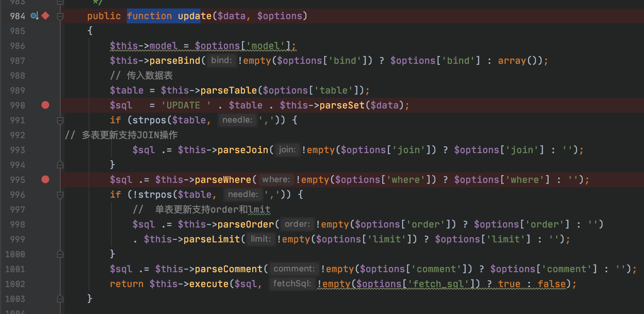Image resolution: width=644 pixels, height=314 pixels.
Task: Click the parseTable method call on line 989
Action: tap(228, 90)
